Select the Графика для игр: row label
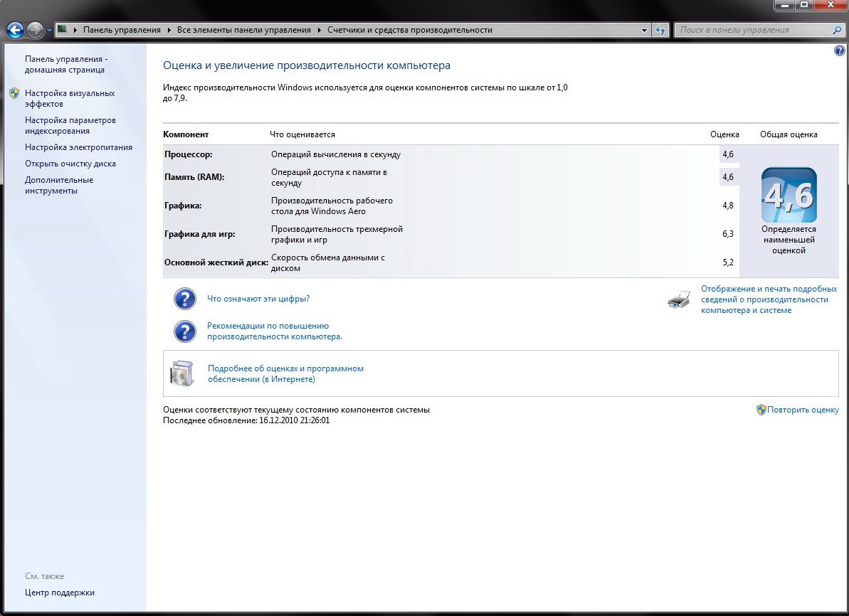Image resolution: width=849 pixels, height=616 pixels. click(x=200, y=235)
